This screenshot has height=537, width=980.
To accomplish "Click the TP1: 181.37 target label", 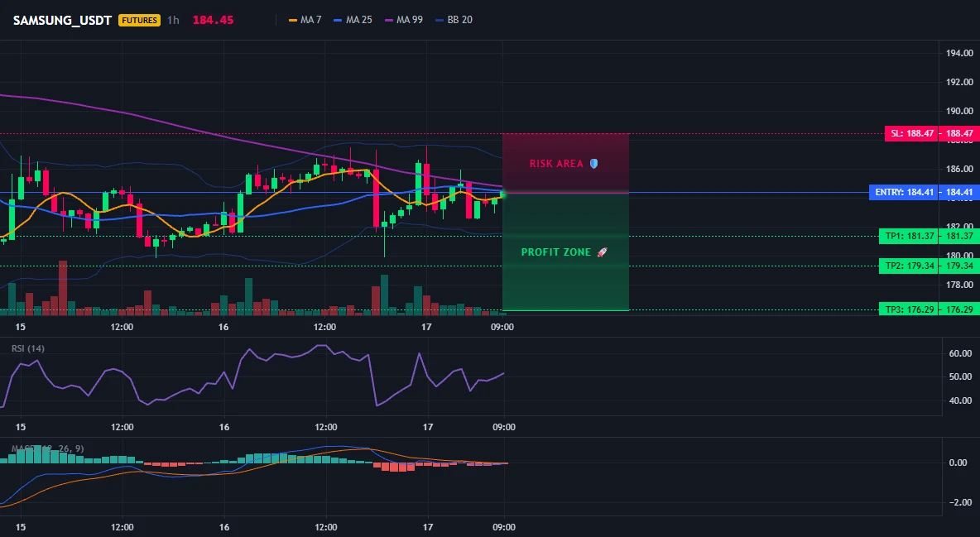I will [909, 237].
